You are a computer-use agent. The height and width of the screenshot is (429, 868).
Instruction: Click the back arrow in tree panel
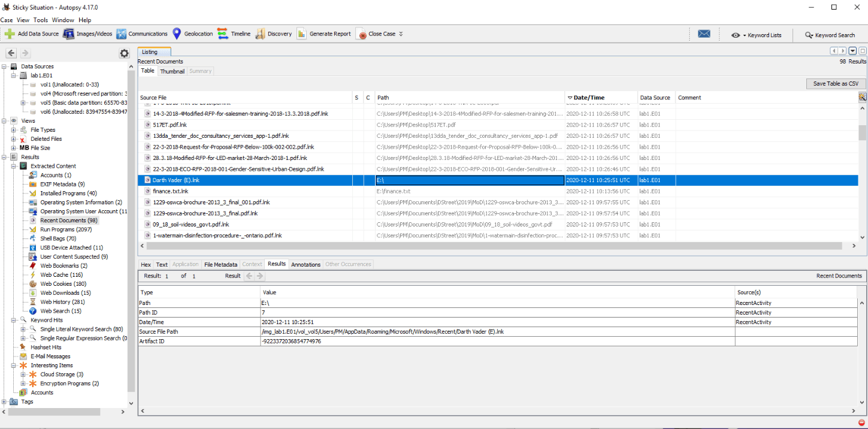click(x=11, y=53)
